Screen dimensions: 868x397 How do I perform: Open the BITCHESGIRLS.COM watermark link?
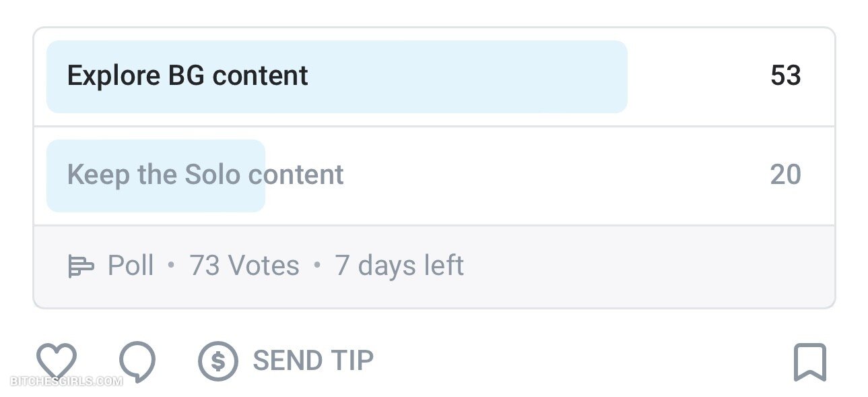pos(67,381)
